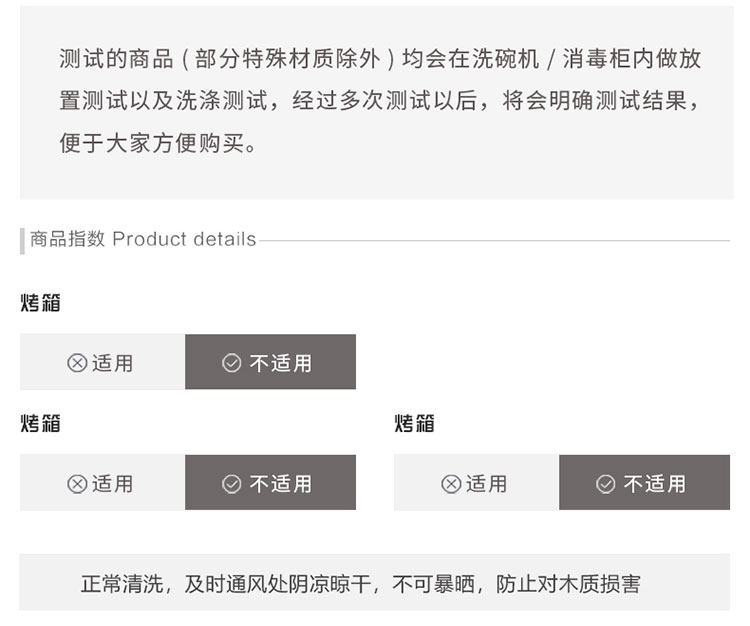Click the lower-right 烤箱 label
Image resolution: width=750 pixels, height=626 pixels.
tap(415, 423)
